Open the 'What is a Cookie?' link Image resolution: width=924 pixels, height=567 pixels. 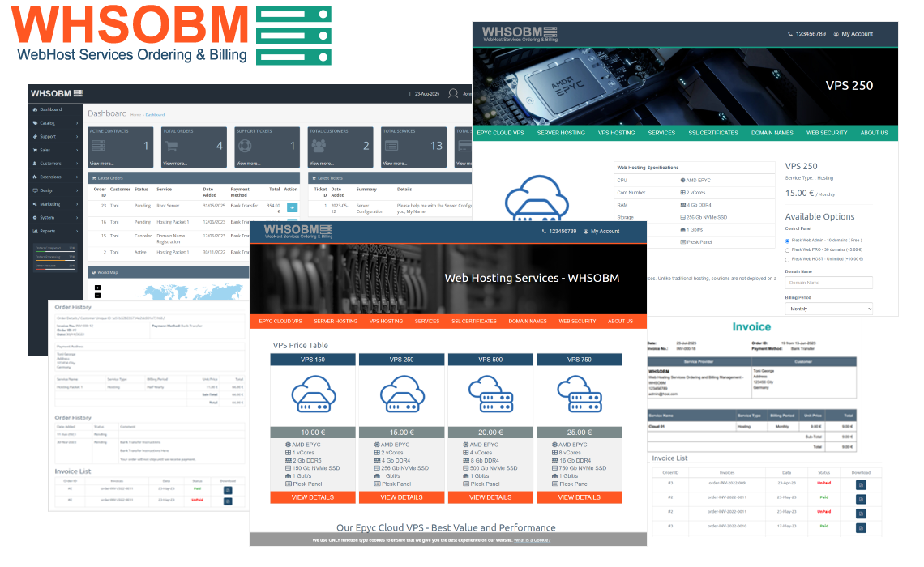click(532, 539)
